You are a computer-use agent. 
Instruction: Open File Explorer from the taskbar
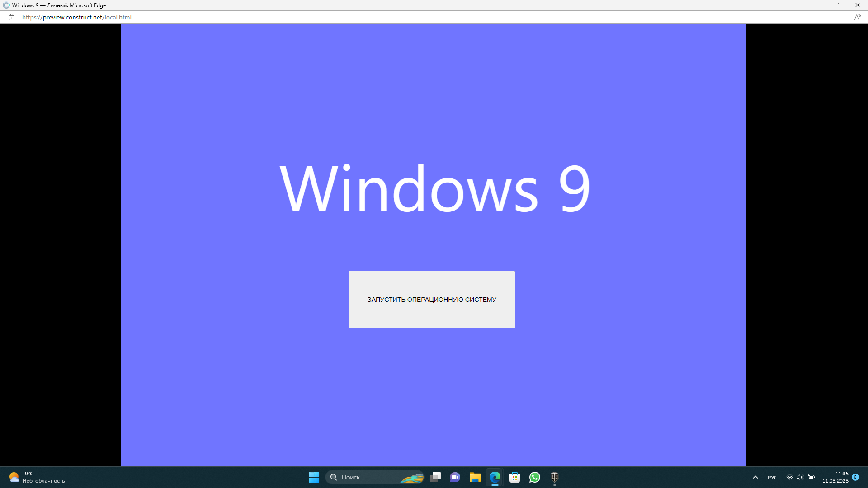point(475,477)
